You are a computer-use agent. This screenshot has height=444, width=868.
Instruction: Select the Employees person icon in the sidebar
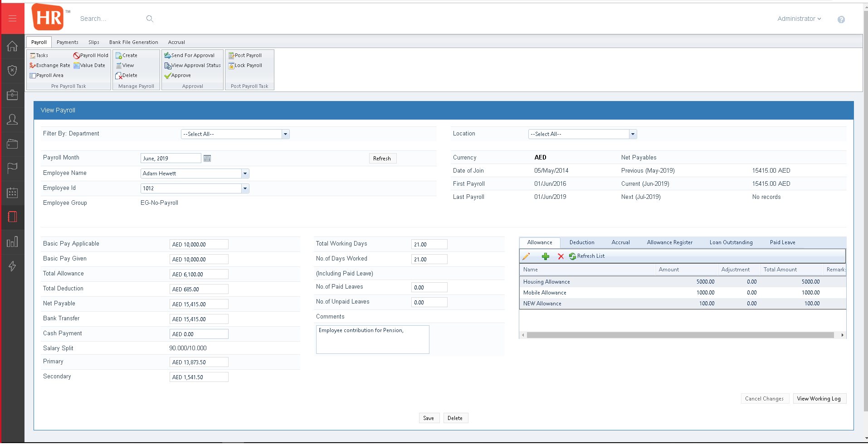[x=12, y=119]
